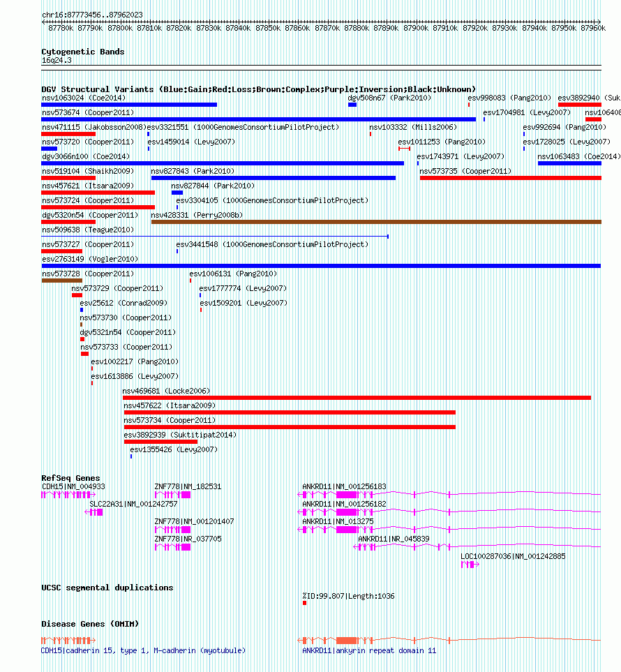Open ANKRD11|NM_001256183 transcript label

344,486
